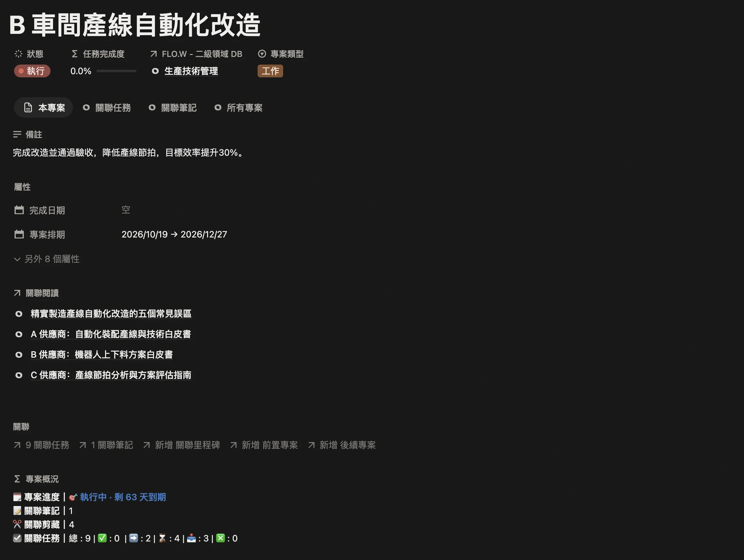The image size is (744, 560).
Task: Click the 執行中 · 剩 63 天到期 text
Action: (x=123, y=497)
